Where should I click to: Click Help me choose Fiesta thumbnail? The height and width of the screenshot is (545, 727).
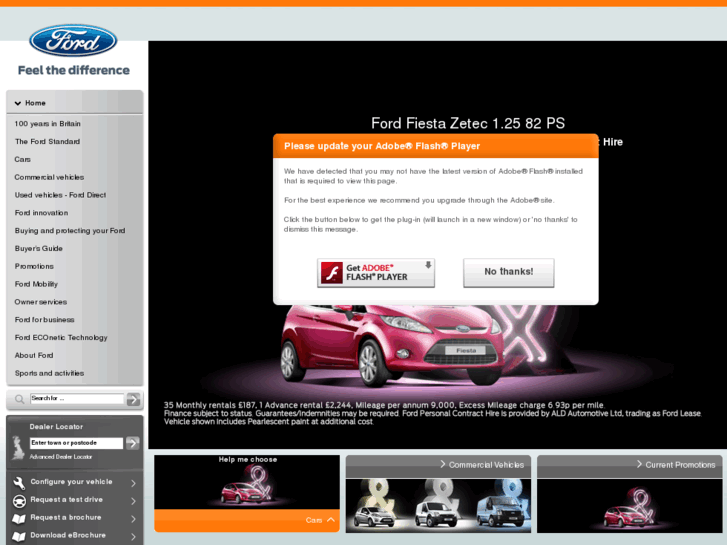tap(247, 486)
